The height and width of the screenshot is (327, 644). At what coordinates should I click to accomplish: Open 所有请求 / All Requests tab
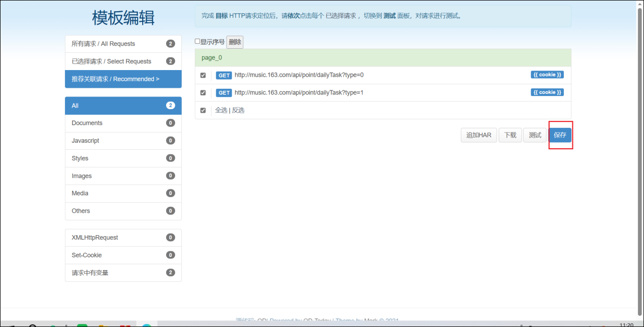coord(123,44)
